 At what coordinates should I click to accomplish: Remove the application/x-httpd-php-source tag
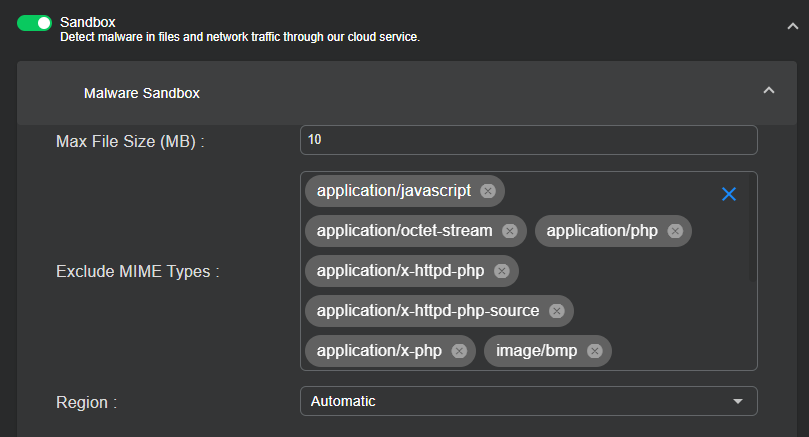(x=556, y=311)
